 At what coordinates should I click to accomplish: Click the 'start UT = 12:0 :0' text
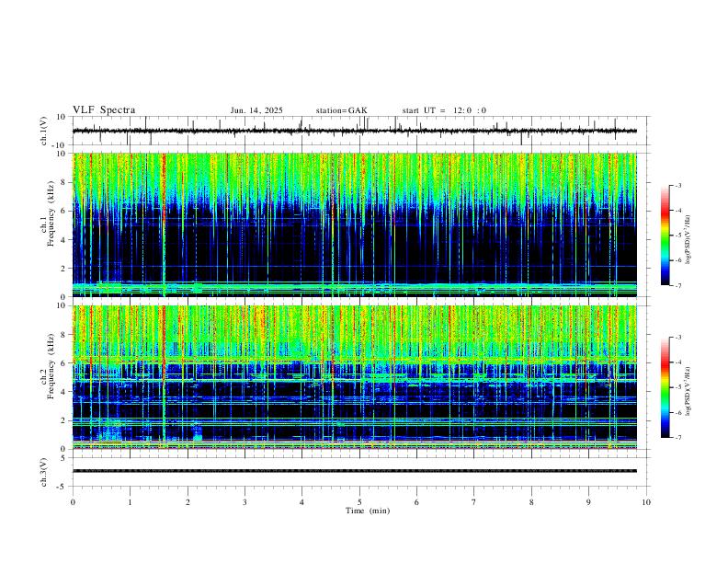click(444, 110)
